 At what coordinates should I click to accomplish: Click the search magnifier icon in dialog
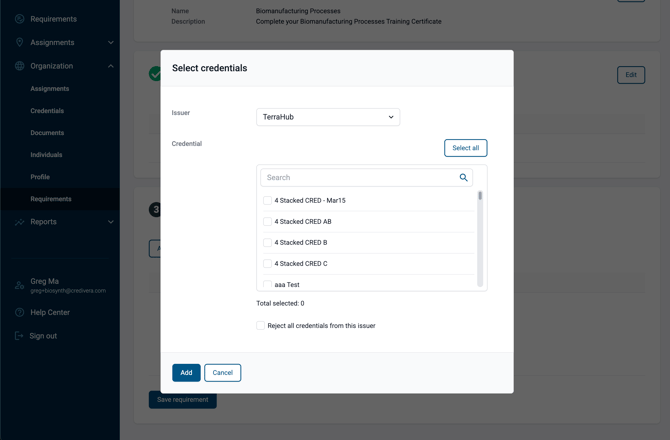(463, 177)
